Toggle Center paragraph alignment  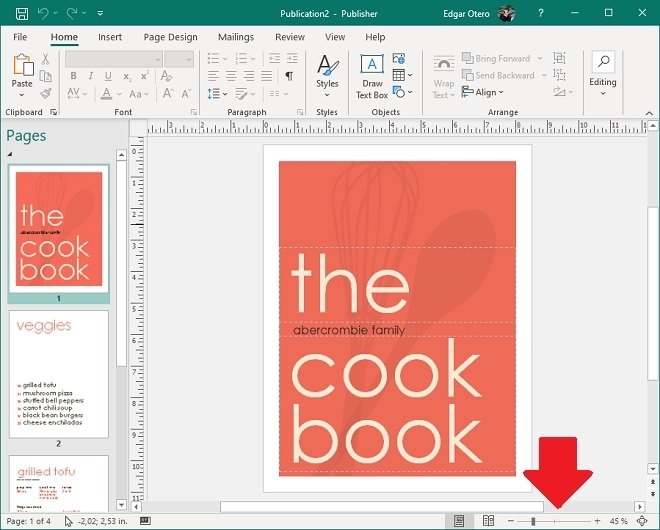pos(231,76)
